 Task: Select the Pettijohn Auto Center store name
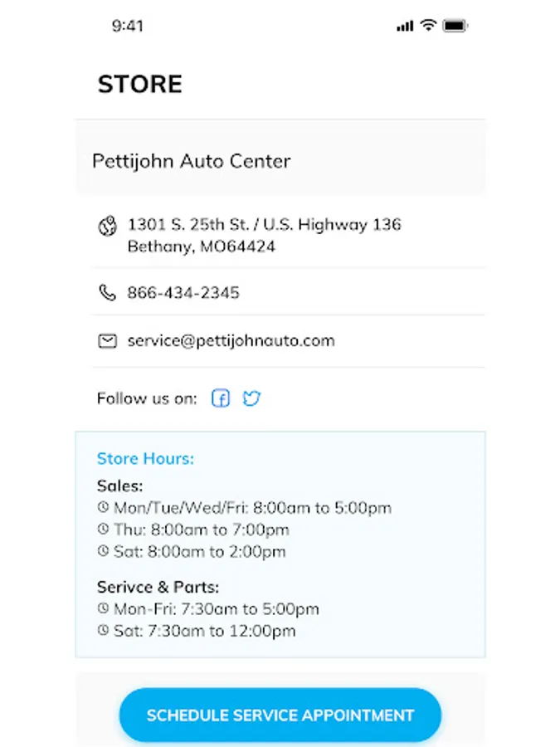coord(192,162)
